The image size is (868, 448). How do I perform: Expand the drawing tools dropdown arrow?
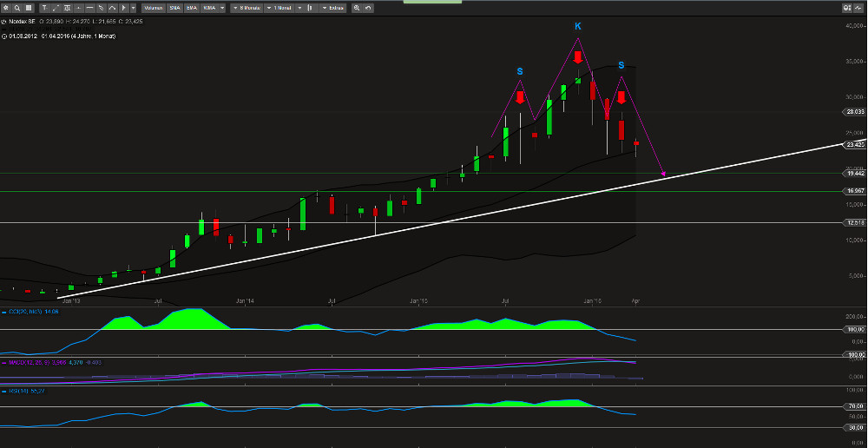pos(133,8)
